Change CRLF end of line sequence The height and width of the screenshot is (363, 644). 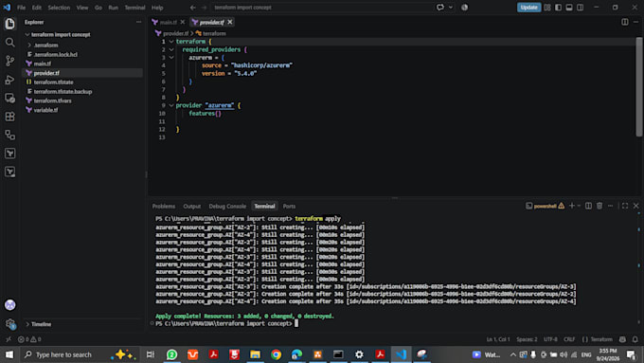click(x=569, y=339)
